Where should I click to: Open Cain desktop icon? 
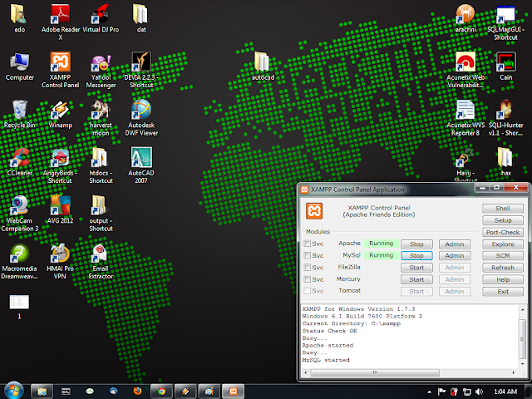click(505, 66)
